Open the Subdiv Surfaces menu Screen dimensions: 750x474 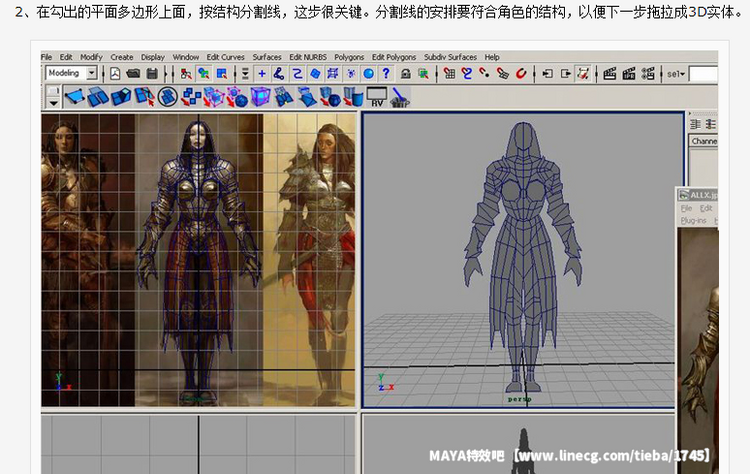[x=450, y=57]
